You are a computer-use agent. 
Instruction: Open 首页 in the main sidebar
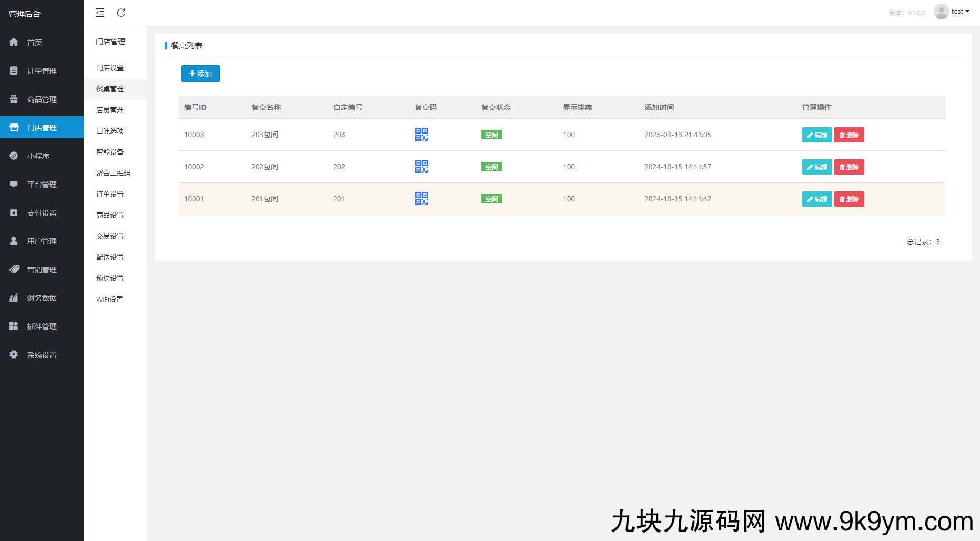pyautogui.click(x=42, y=43)
